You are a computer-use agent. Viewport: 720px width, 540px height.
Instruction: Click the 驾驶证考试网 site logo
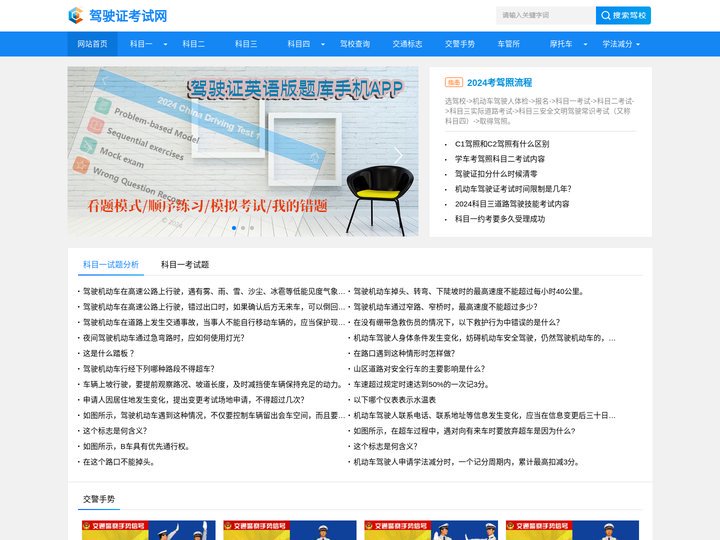coord(118,16)
